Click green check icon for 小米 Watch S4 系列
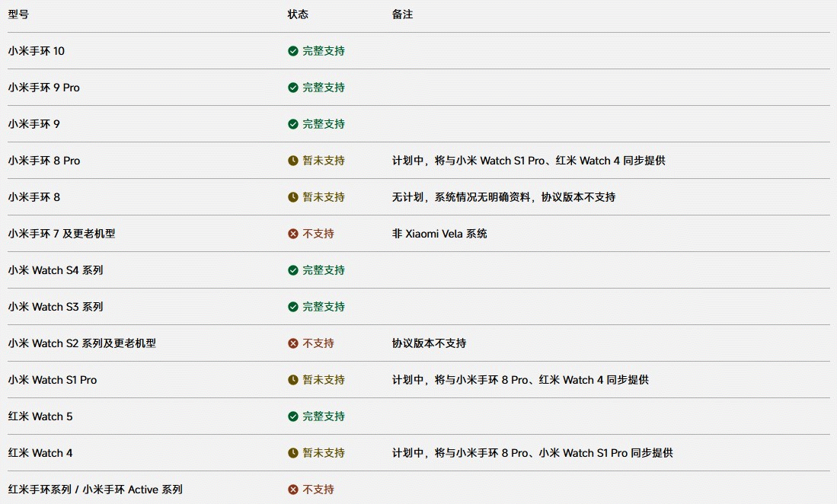 [293, 270]
